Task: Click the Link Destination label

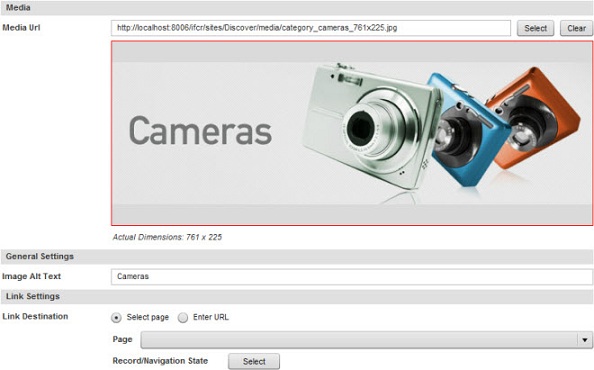Action: point(35,316)
